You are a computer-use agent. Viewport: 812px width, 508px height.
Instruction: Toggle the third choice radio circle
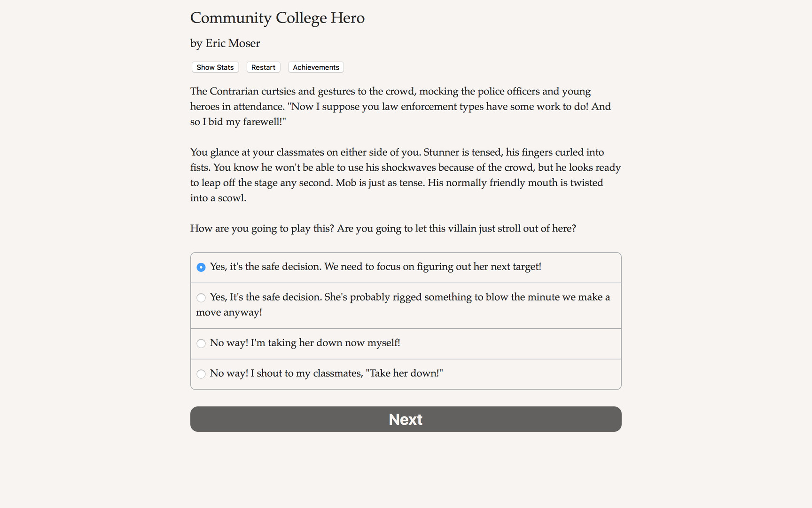tap(201, 343)
